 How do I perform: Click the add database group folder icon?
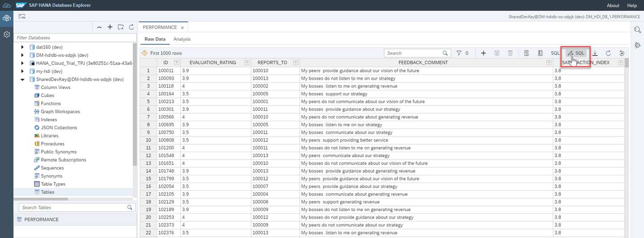click(121, 27)
